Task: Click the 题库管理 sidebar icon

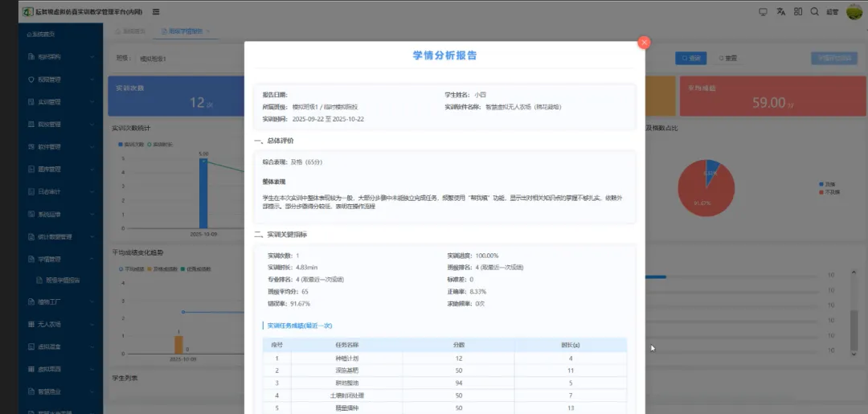Action: pos(31,170)
